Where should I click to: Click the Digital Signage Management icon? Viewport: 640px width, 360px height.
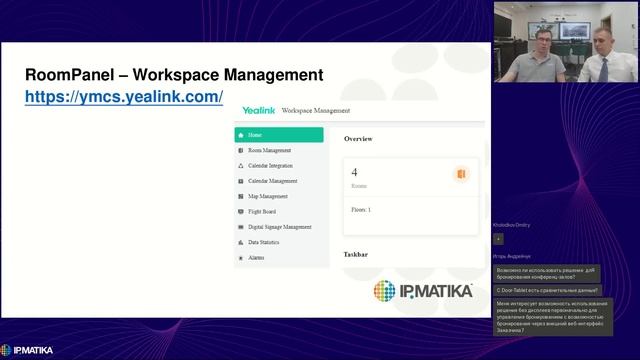(x=241, y=227)
